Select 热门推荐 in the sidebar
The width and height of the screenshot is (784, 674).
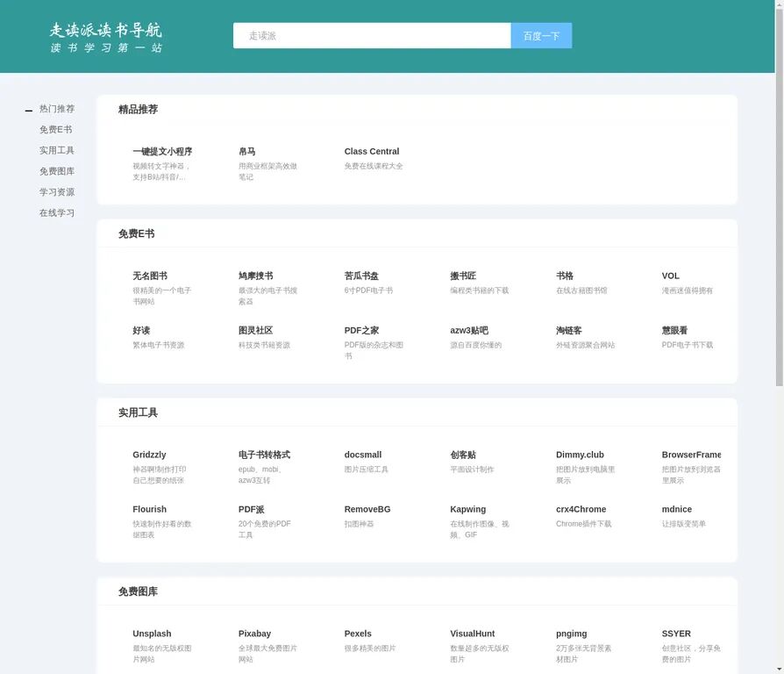(57, 109)
